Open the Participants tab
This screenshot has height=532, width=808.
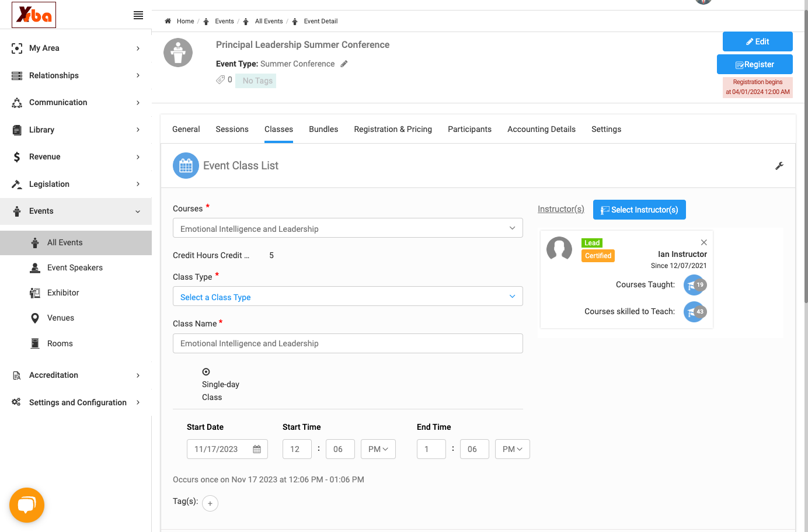click(x=469, y=129)
